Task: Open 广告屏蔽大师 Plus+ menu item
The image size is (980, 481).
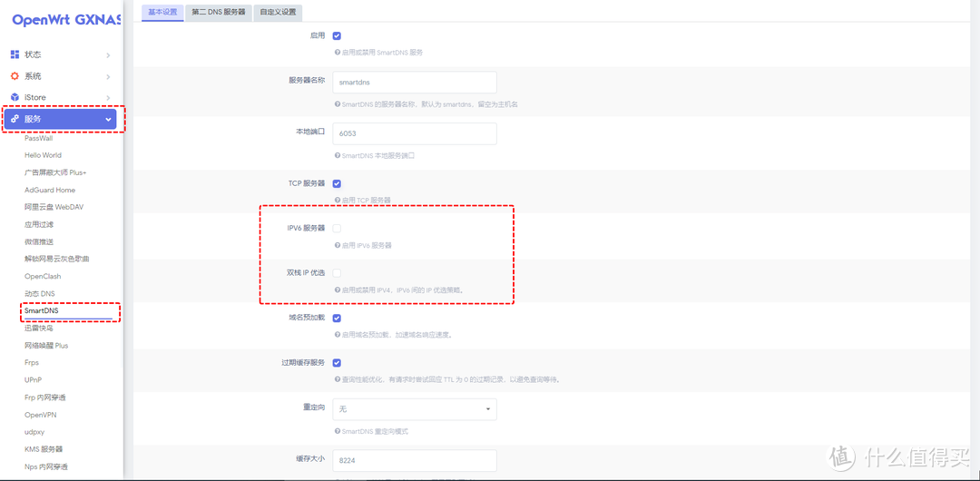Action: (x=55, y=172)
